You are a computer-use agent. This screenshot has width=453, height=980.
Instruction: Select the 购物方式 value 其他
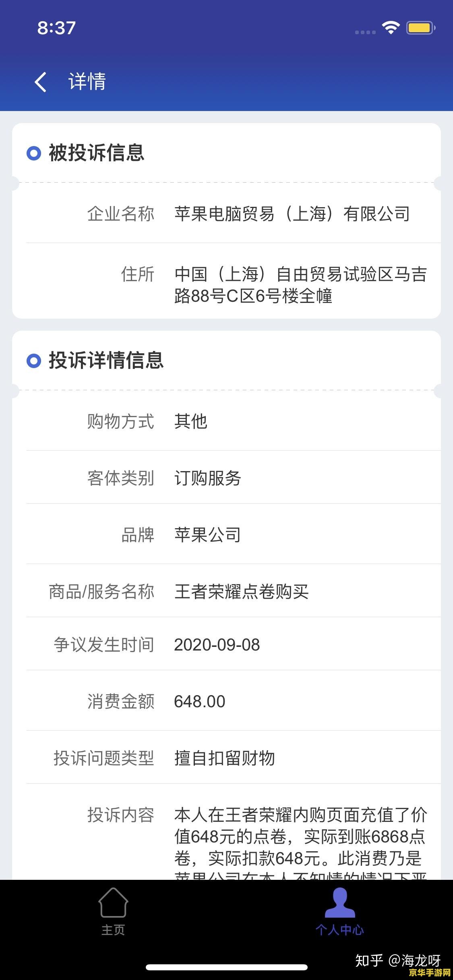point(191,421)
